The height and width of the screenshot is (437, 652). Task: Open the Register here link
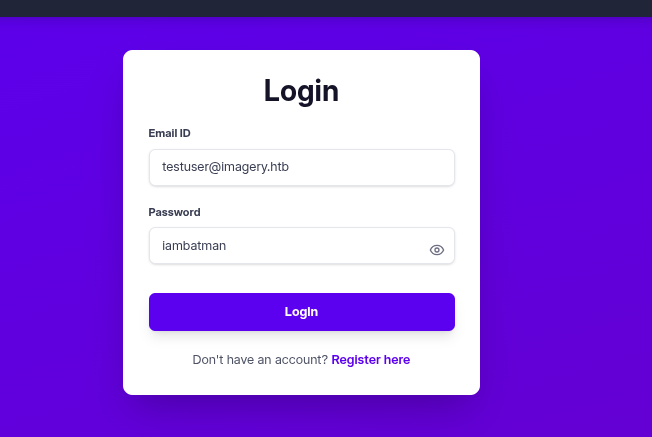pos(370,360)
